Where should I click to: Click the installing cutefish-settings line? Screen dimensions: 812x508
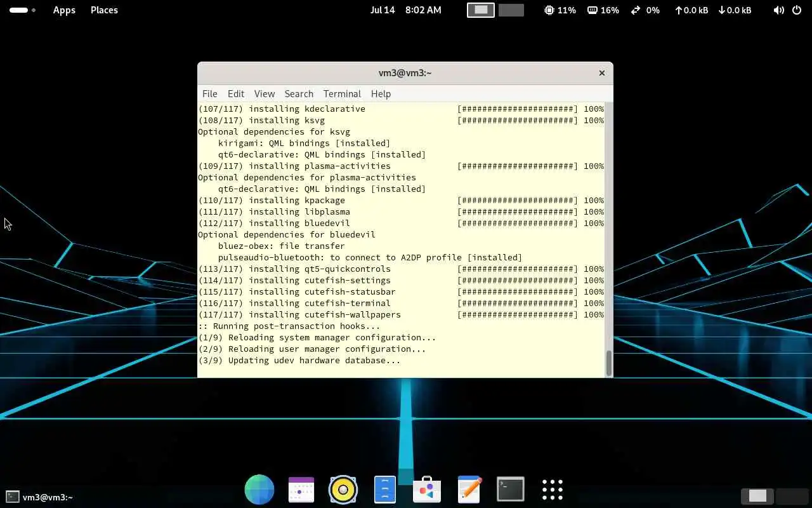point(401,280)
